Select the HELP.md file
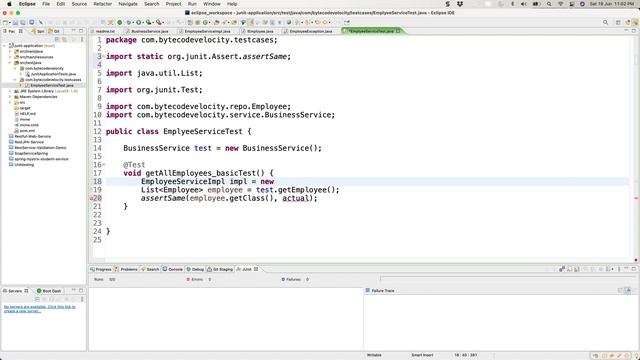The width and height of the screenshot is (640, 360). (x=27, y=114)
